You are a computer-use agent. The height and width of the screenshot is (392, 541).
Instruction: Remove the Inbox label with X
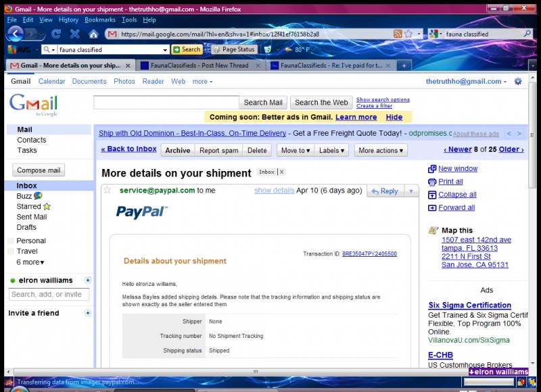(x=281, y=172)
